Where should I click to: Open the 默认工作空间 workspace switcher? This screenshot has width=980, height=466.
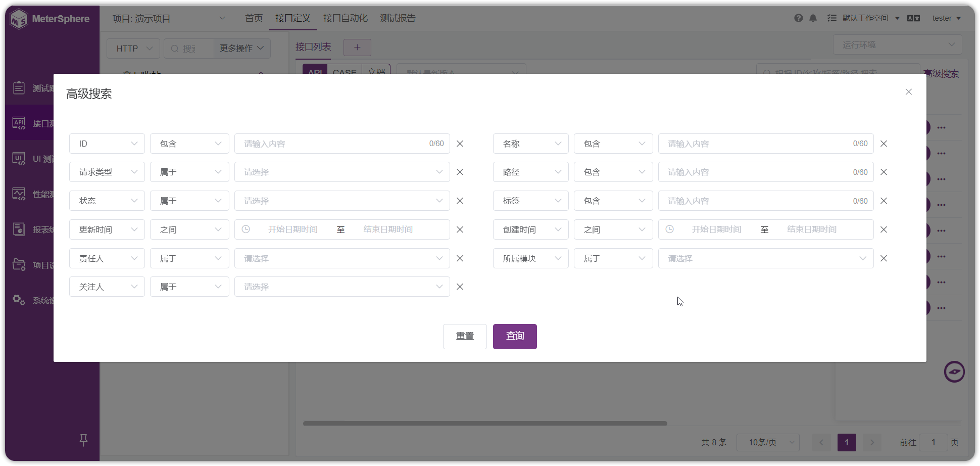[x=870, y=18]
